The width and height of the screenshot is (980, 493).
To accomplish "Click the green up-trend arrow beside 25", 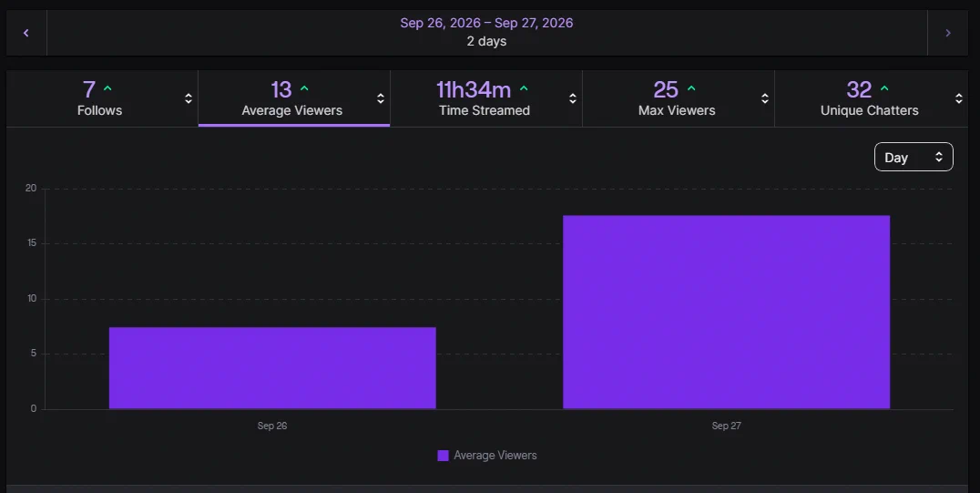I will click(691, 88).
